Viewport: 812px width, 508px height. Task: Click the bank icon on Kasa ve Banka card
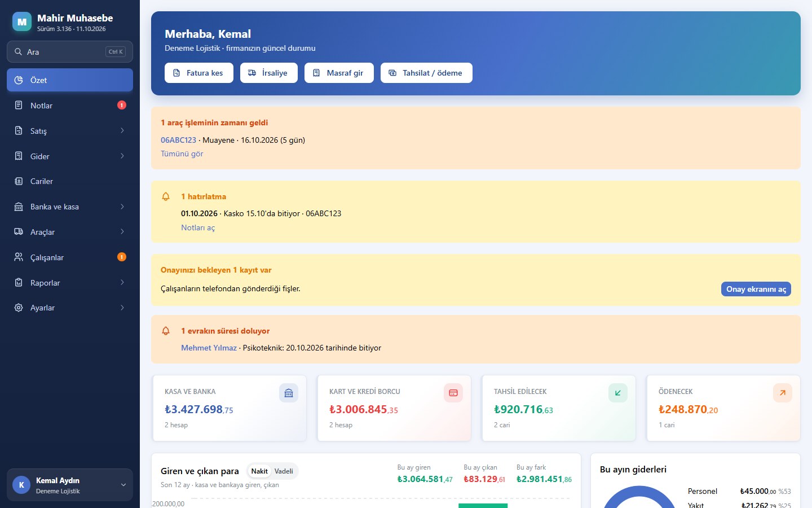(289, 393)
